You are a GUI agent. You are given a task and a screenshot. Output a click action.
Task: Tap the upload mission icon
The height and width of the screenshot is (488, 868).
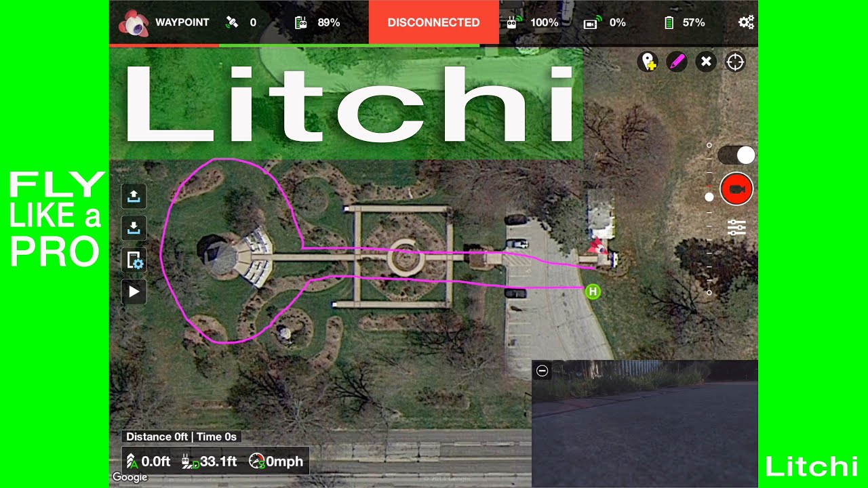coord(134,197)
